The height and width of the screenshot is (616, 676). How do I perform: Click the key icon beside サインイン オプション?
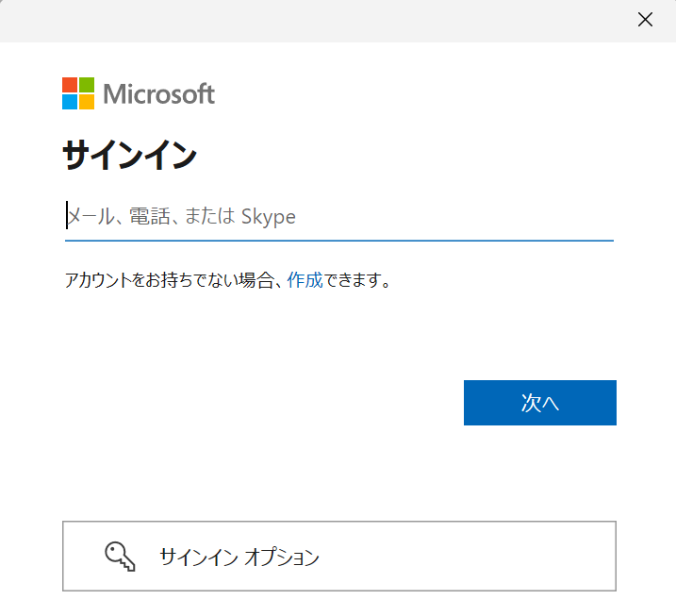pos(120,557)
